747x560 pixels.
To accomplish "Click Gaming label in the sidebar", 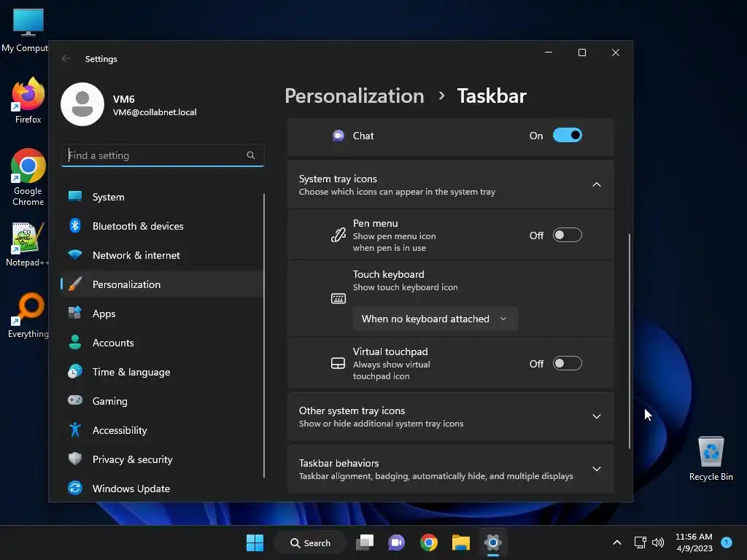I will click(x=109, y=401).
